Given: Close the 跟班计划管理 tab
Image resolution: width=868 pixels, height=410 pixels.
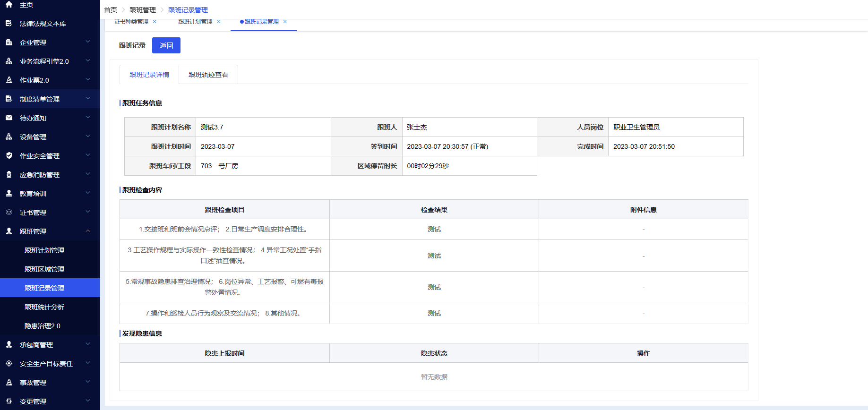Looking at the screenshot, I should click(219, 21).
